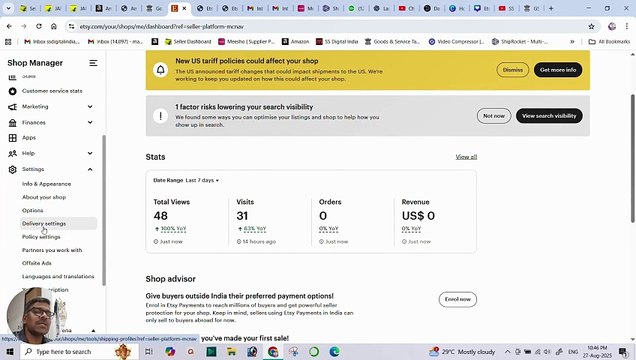Click the Help people icon
This screenshot has width=636, height=360.
tap(13, 153)
